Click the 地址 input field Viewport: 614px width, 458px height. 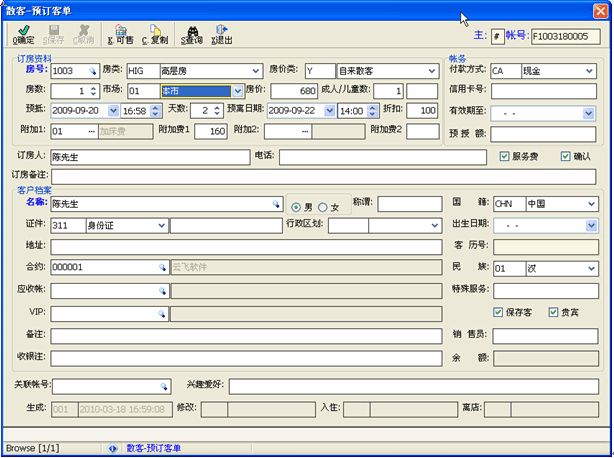(246, 247)
